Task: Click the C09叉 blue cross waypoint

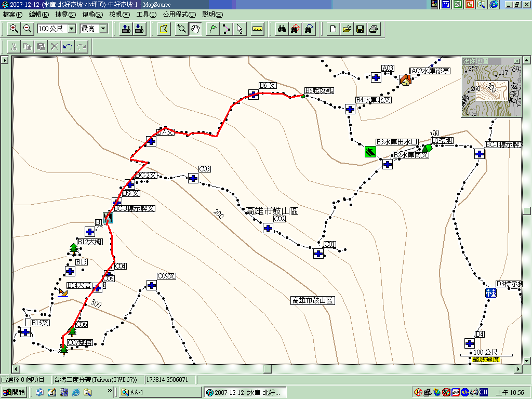Action: 152,285
